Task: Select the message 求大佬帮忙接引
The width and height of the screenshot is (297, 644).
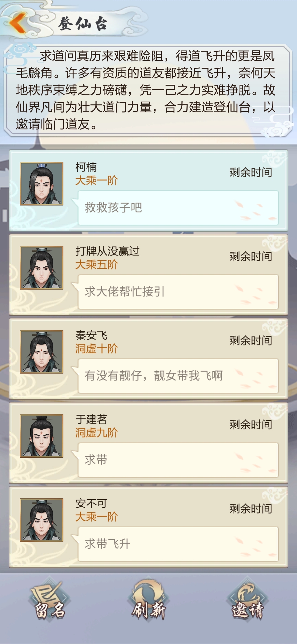Action: point(178,292)
